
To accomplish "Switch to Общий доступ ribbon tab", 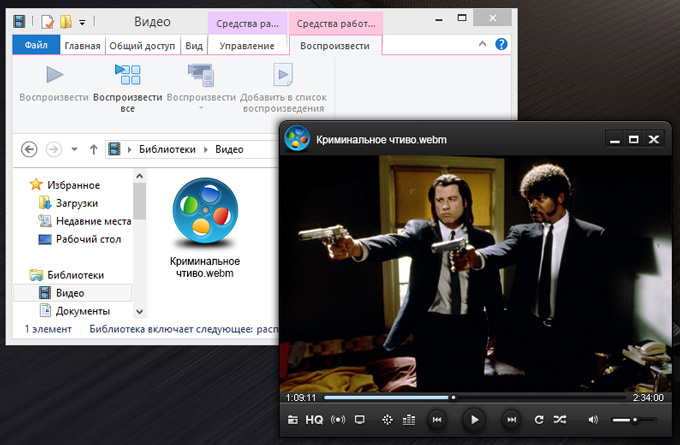I will click(x=142, y=46).
